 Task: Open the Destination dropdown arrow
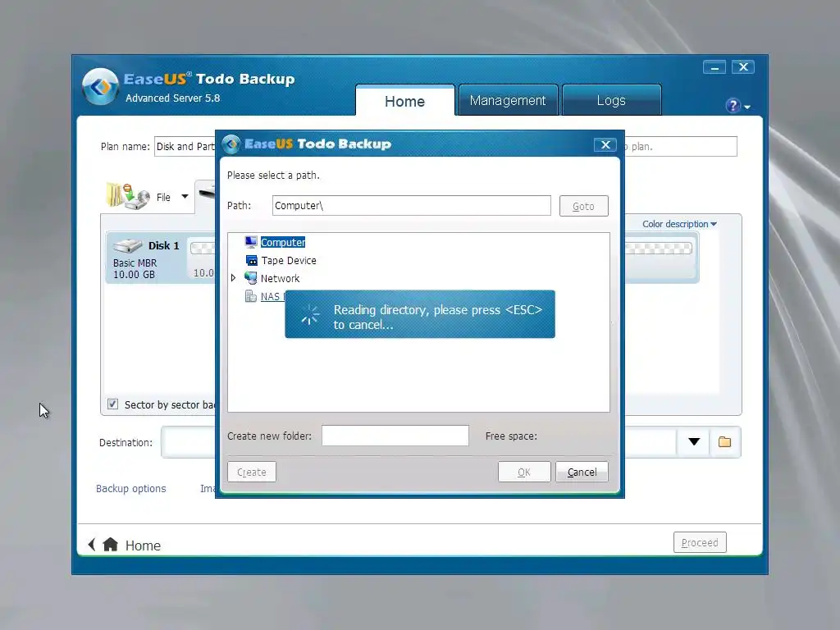click(694, 442)
